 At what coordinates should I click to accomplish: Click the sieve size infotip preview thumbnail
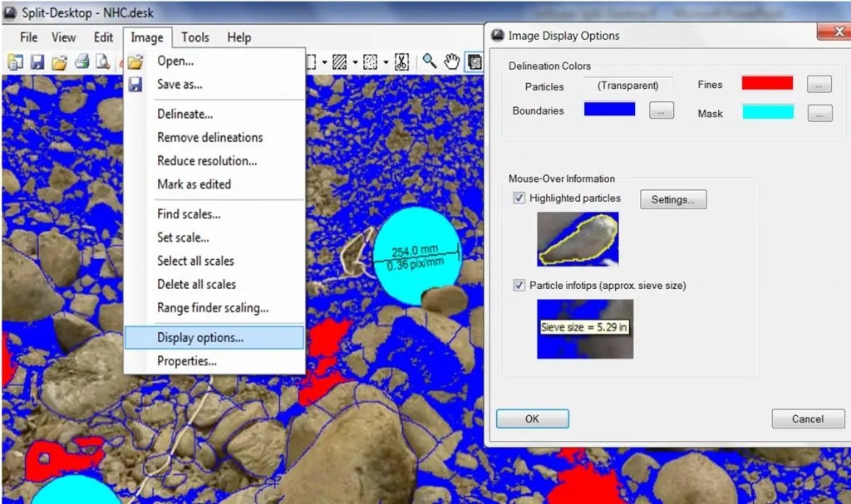pos(585,329)
